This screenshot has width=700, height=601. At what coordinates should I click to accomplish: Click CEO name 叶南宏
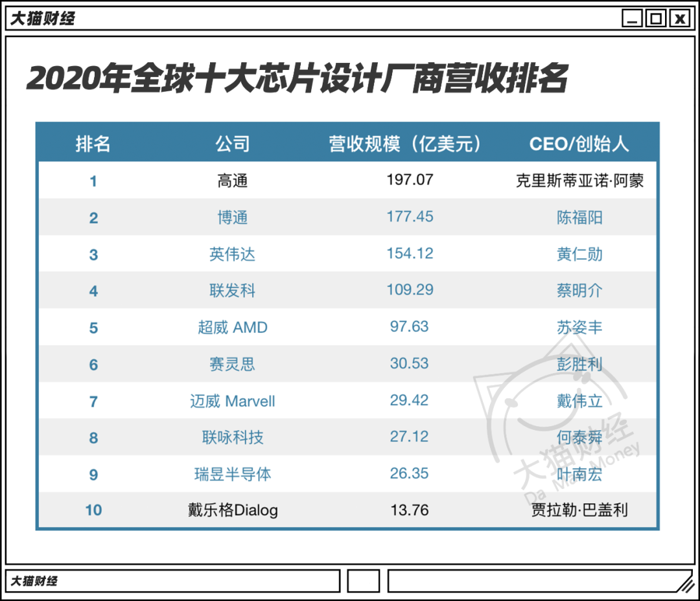click(579, 474)
